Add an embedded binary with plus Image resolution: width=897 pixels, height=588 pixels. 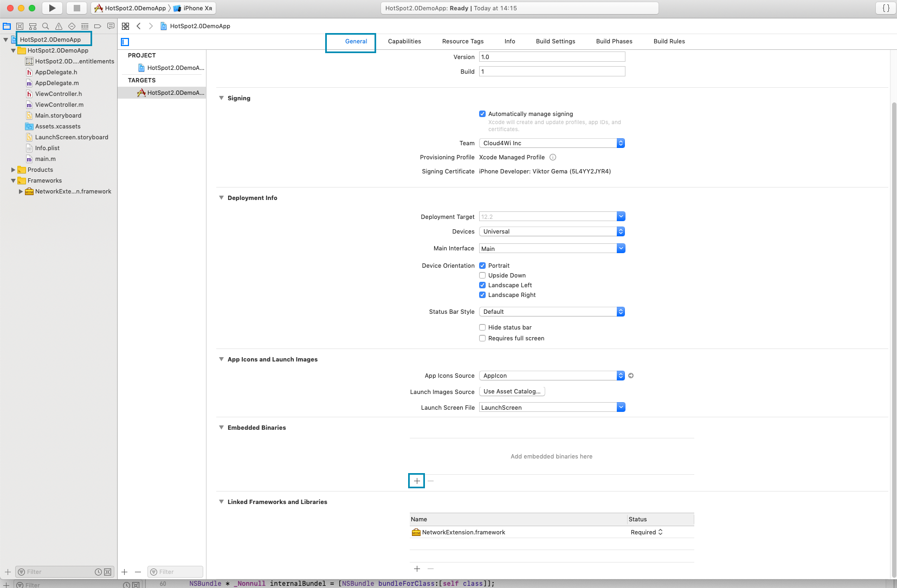pyautogui.click(x=417, y=481)
